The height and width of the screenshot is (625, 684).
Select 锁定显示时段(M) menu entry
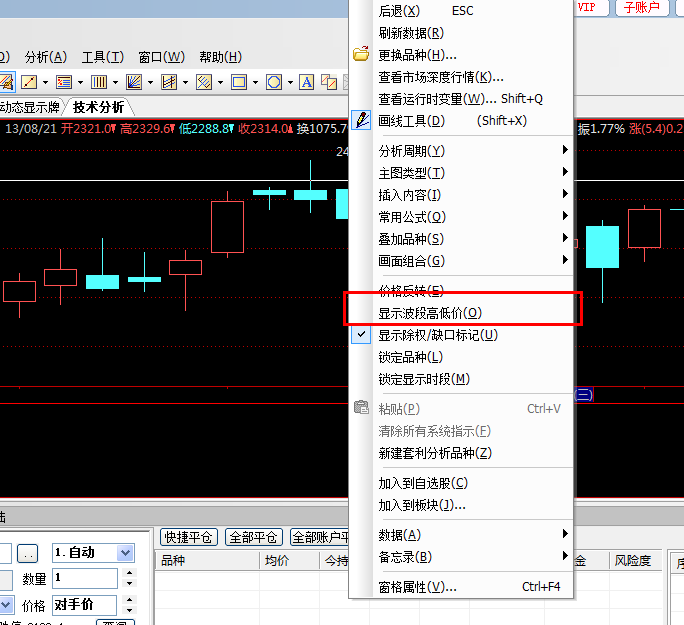click(x=462, y=379)
